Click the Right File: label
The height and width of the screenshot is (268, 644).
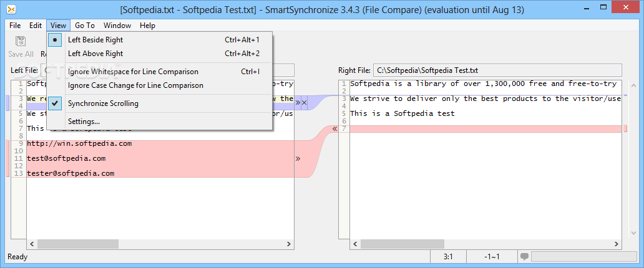(x=354, y=70)
